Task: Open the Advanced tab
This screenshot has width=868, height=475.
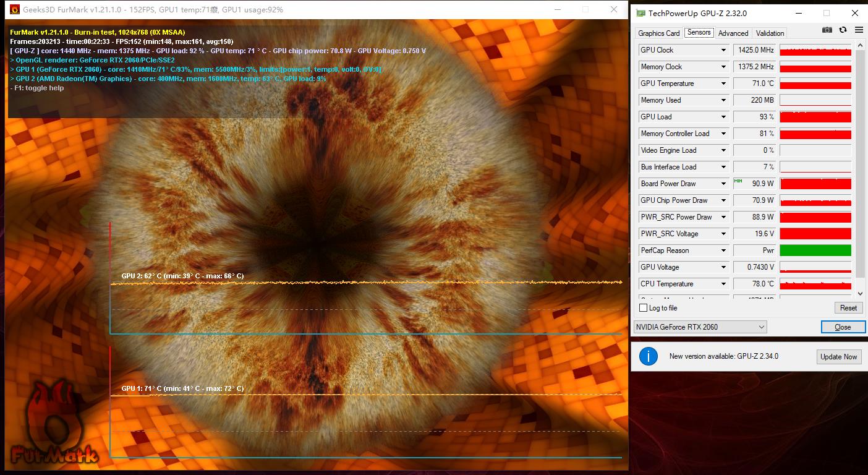Action: coord(733,33)
